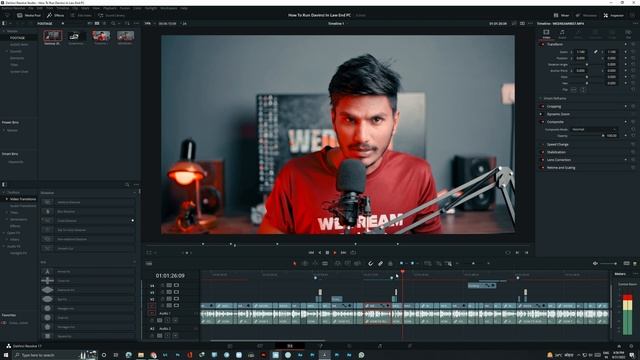Toggle Loop playback icon

click(x=353, y=253)
